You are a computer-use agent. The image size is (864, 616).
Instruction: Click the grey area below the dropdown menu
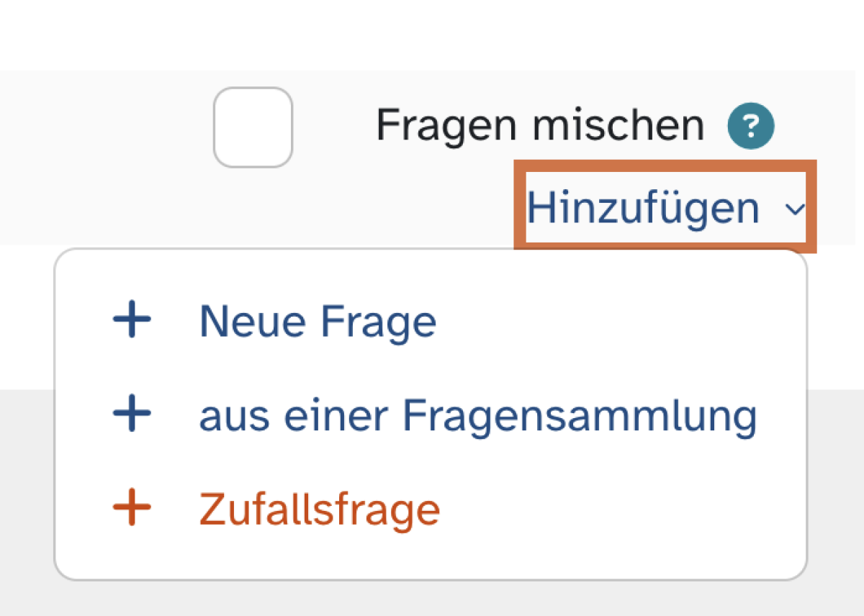pos(432,599)
